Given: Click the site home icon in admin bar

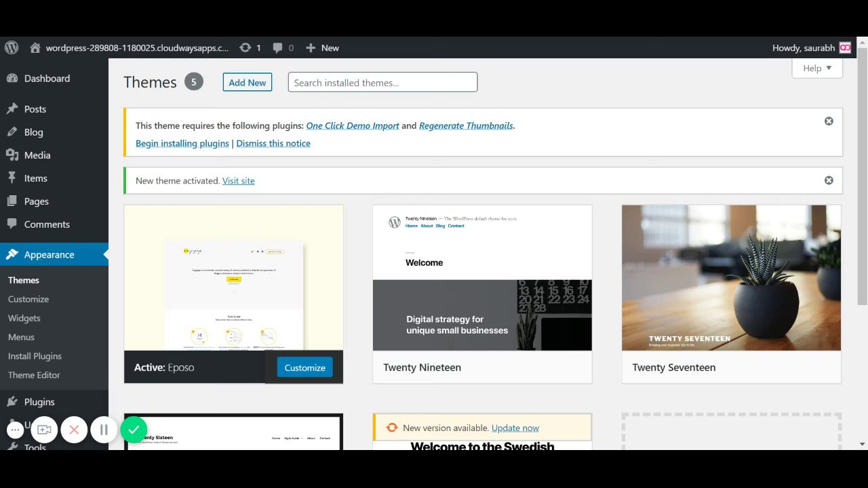Looking at the screenshot, I should [35, 47].
